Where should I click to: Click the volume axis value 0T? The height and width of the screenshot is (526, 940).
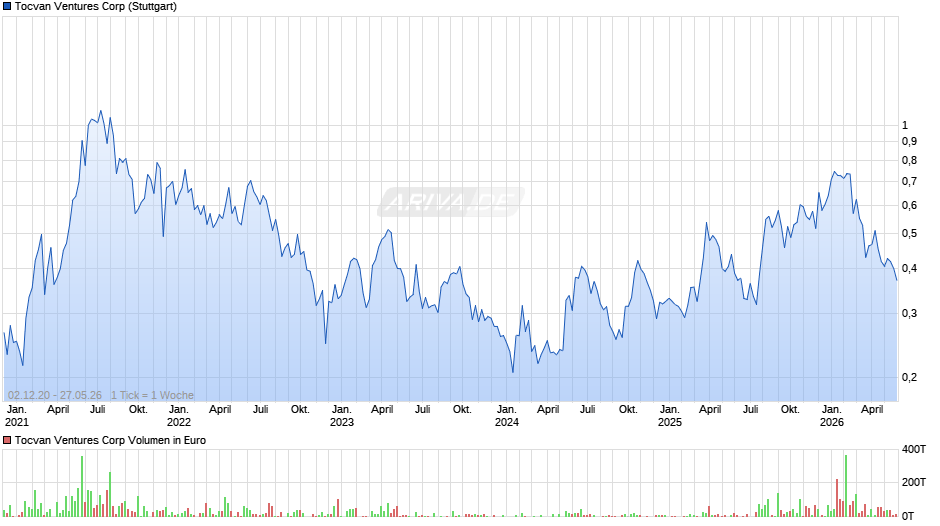pyautogui.click(x=908, y=516)
